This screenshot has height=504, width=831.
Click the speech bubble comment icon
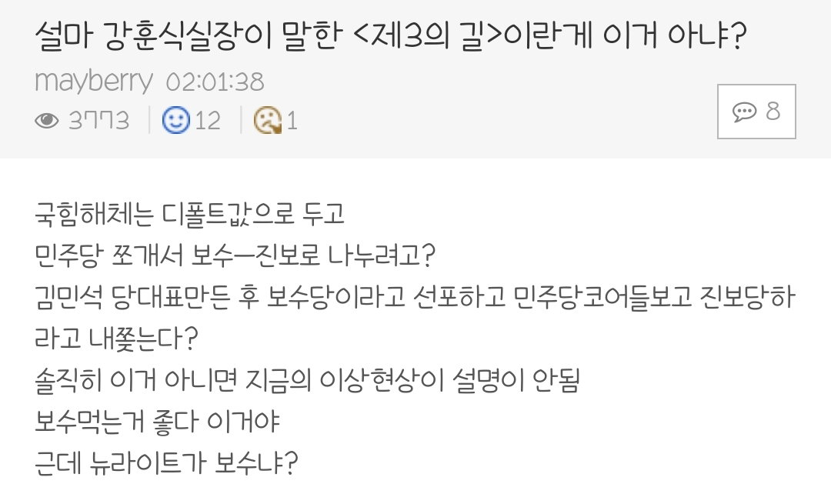pos(745,112)
